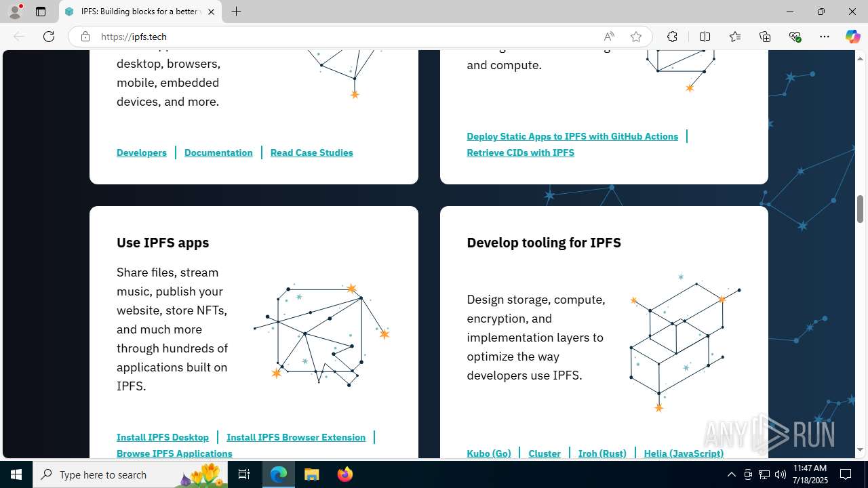Image resolution: width=868 pixels, height=488 pixels.
Task: View site information lock icon
Action: pyautogui.click(x=85, y=37)
